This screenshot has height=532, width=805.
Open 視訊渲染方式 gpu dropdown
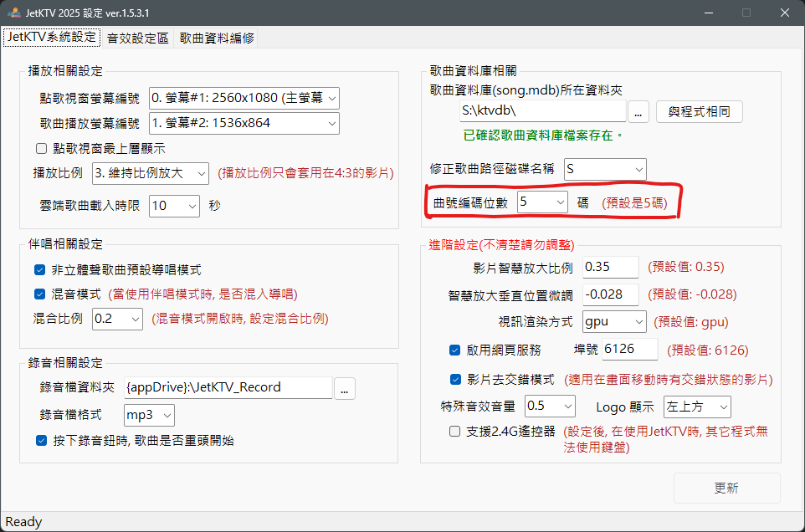point(614,322)
